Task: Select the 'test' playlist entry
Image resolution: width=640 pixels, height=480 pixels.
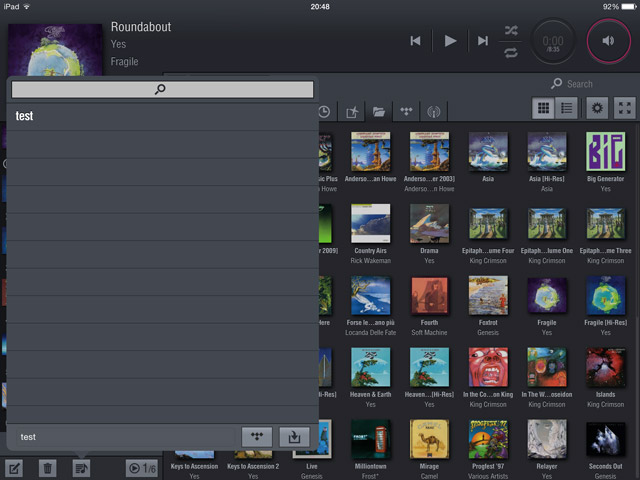Action: click(x=160, y=116)
